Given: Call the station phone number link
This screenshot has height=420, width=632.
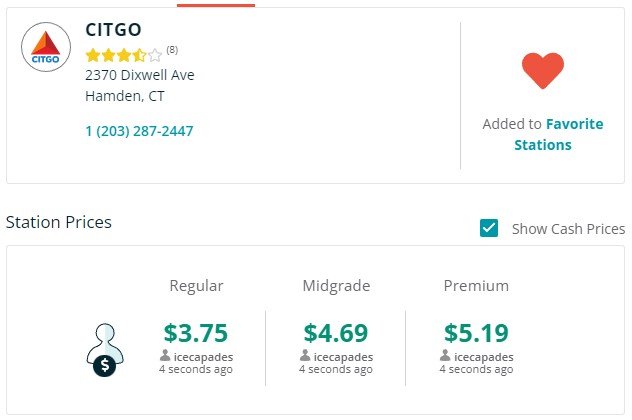Looking at the screenshot, I should click(x=139, y=131).
